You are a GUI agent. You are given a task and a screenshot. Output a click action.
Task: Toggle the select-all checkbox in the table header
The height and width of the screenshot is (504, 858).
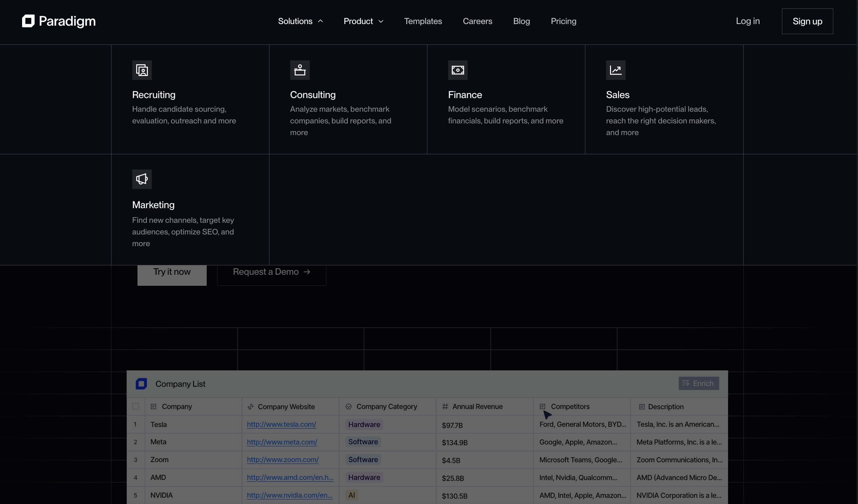coord(136,406)
